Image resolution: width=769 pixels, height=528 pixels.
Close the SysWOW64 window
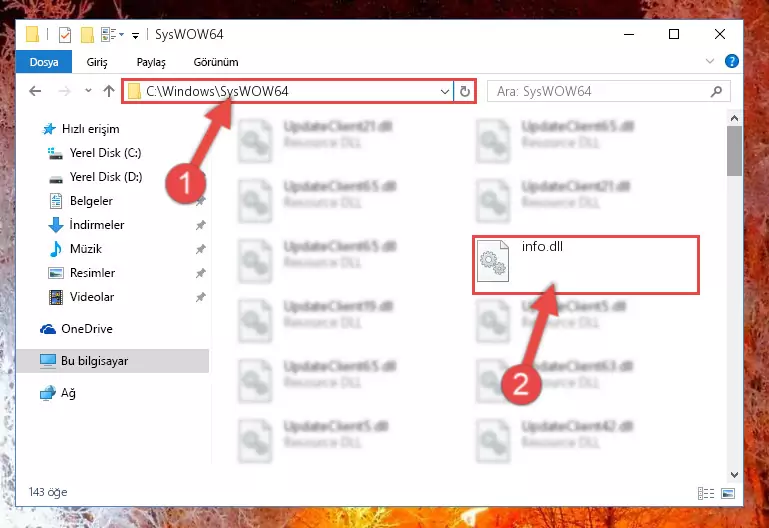[719, 34]
